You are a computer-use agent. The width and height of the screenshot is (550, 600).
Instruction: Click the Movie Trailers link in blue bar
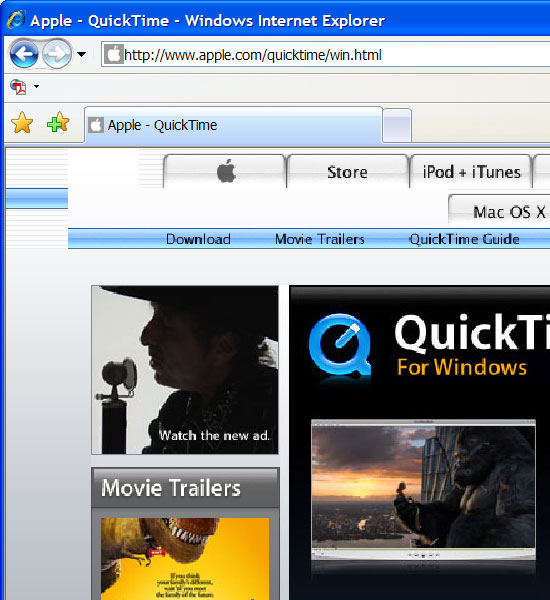320,239
